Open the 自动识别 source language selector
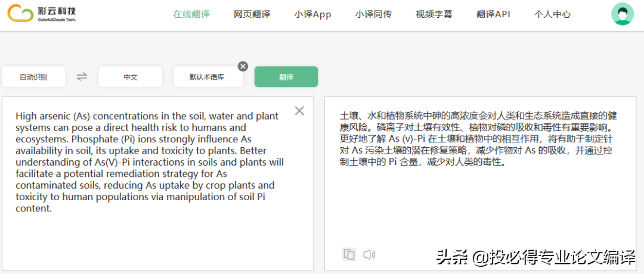644x274 pixels. [33, 77]
